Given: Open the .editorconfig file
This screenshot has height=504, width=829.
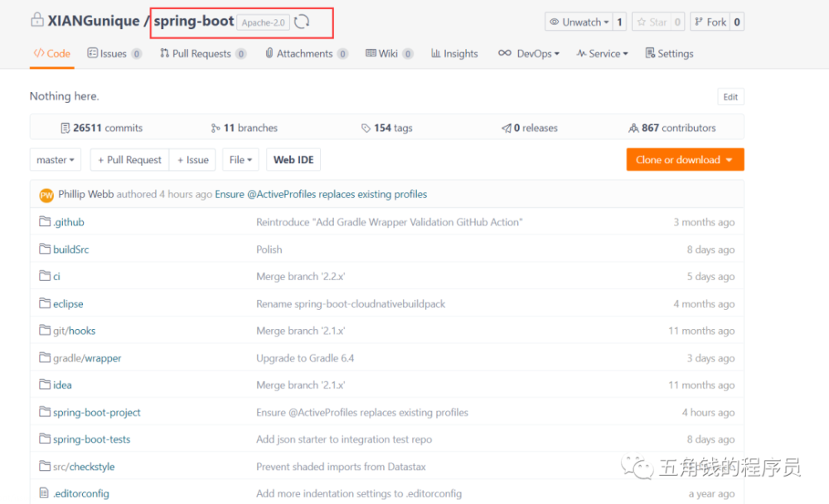Looking at the screenshot, I should [81, 494].
